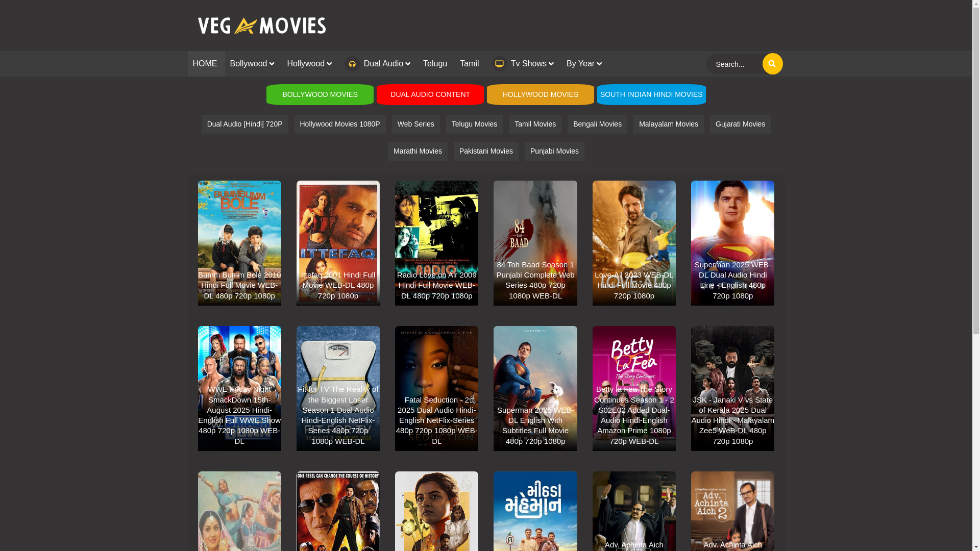Open the Web Series category

(415, 124)
